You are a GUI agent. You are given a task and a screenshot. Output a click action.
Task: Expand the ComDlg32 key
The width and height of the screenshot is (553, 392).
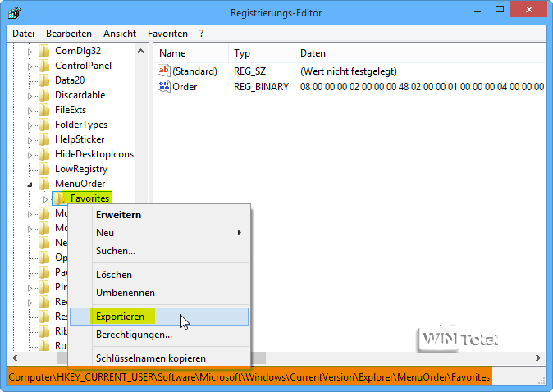30,52
